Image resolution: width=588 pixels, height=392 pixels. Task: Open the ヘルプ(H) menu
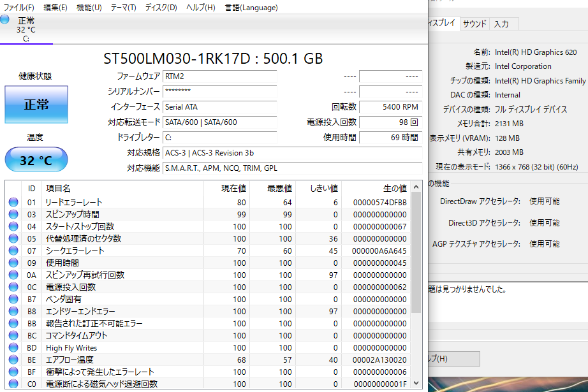201,8
